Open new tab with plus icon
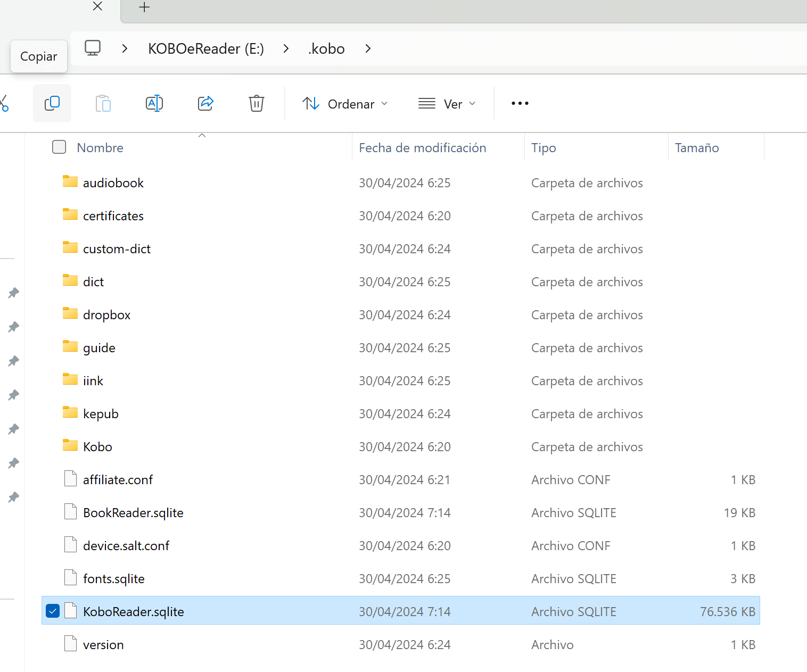The height and width of the screenshot is (672, 807). pyautogui.click(x=144, y=7)
